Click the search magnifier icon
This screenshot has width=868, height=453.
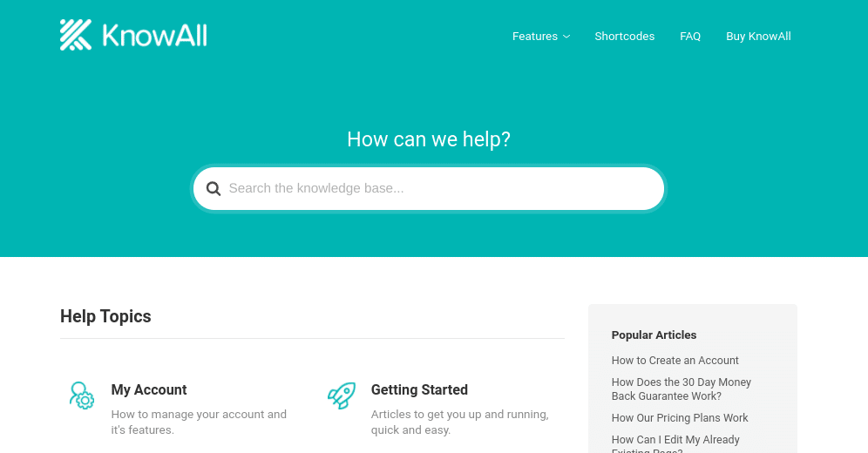click(x=214, y=189)
